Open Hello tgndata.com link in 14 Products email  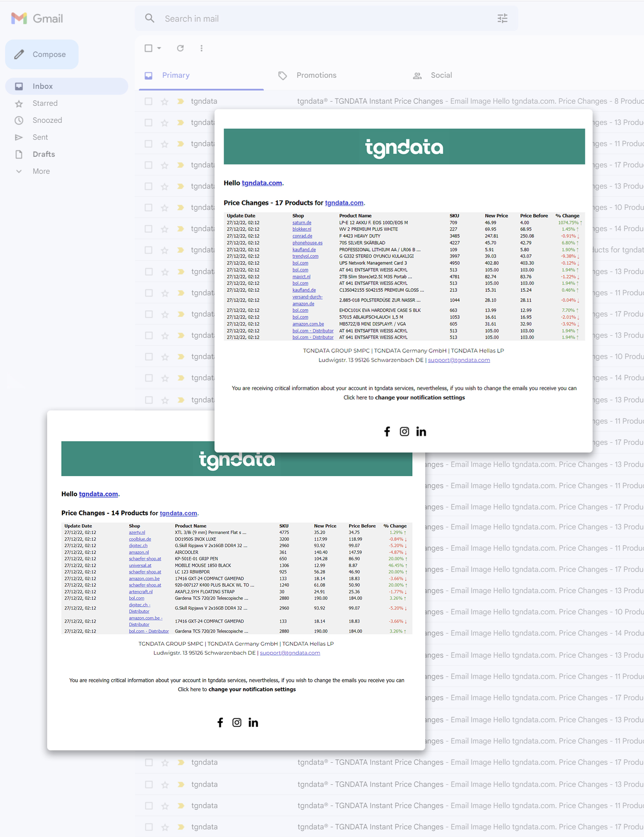tap(99, 494)
